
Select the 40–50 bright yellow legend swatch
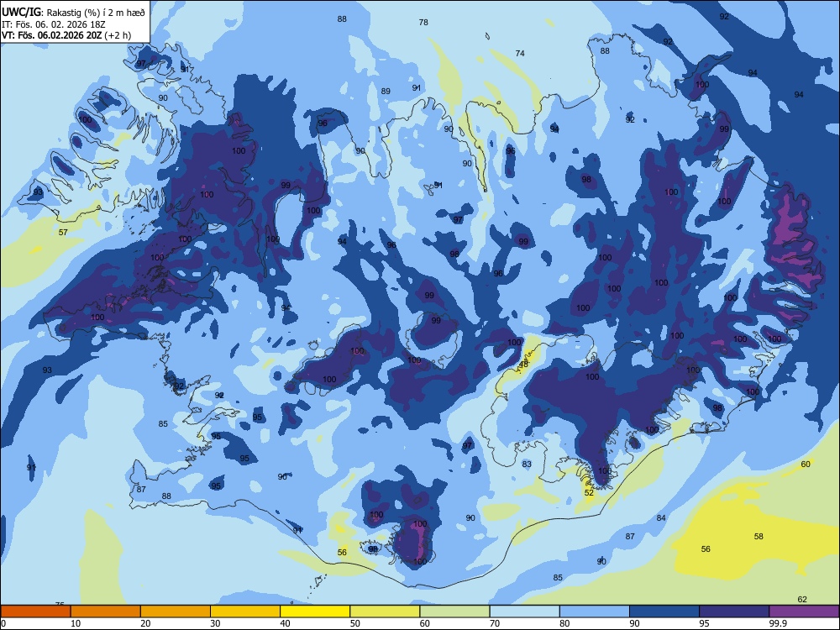click(x=315, y=612)
